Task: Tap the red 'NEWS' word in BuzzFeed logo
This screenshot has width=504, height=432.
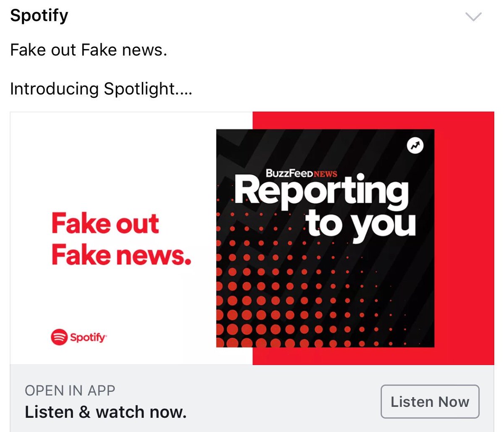Action: (325, 174)
